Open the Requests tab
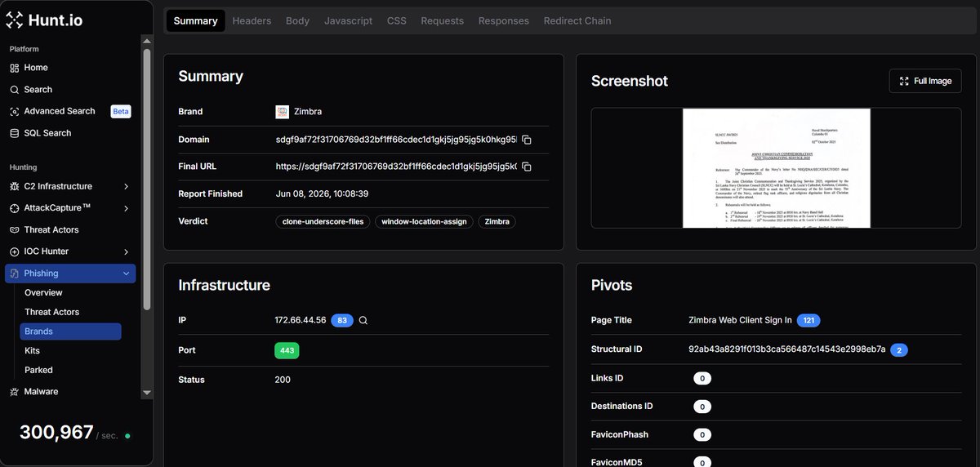This screenshot has height=467, width=980. click(x=442, y=20)
